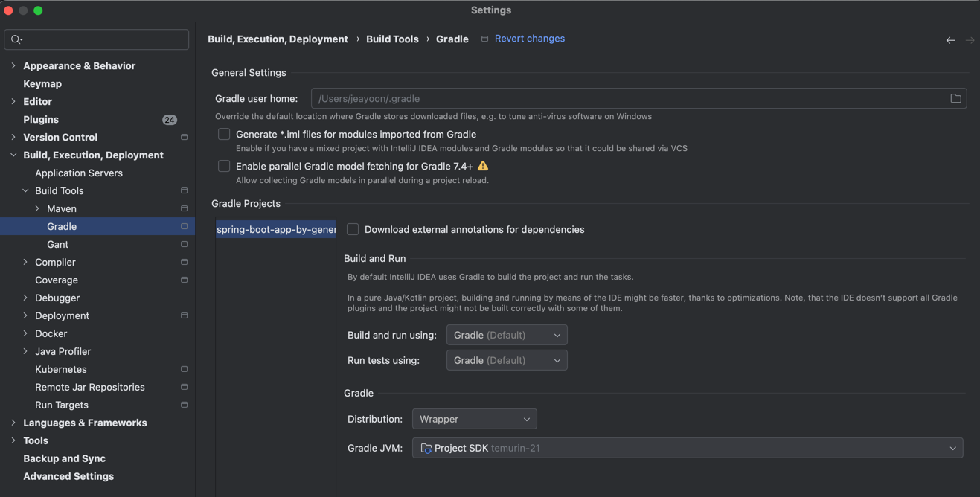Expand the Maven tree node
The width and height of the screenshot is (980, 497).
coord(37,209)
